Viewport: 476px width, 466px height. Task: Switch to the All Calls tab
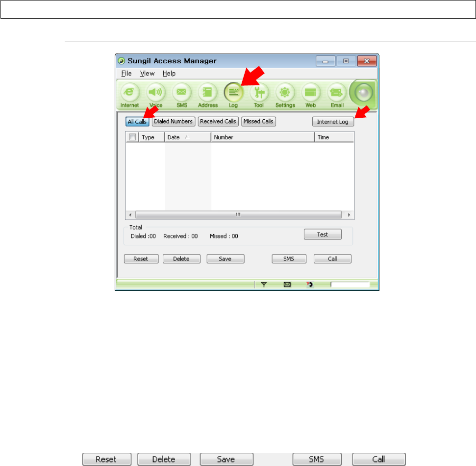[x=137, y=122]
